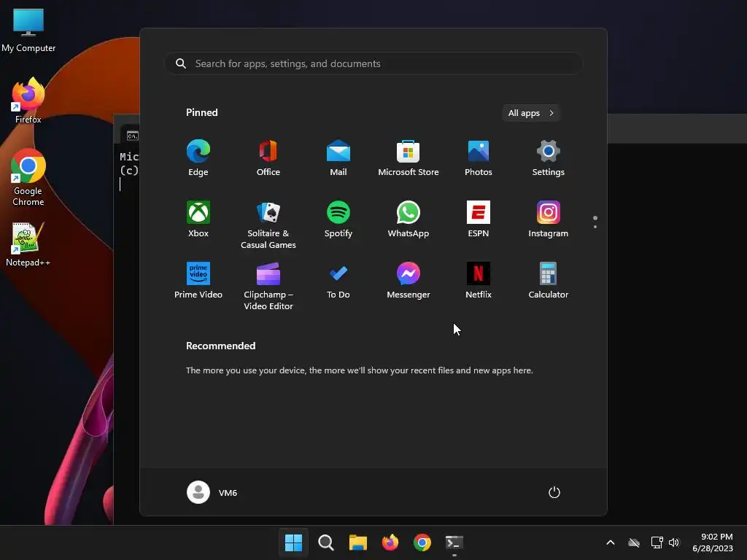Click the Windows Start button on taskbar
The image size is (747, 560).
[293, 542]
